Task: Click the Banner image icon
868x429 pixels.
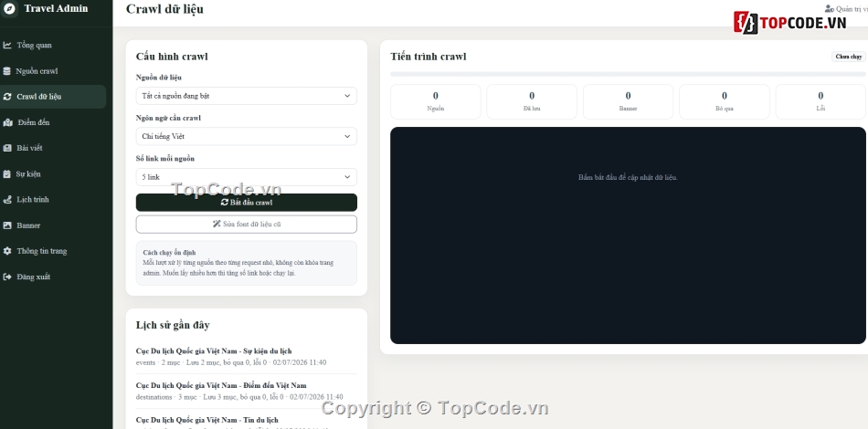Action: (x=7, y=225)
